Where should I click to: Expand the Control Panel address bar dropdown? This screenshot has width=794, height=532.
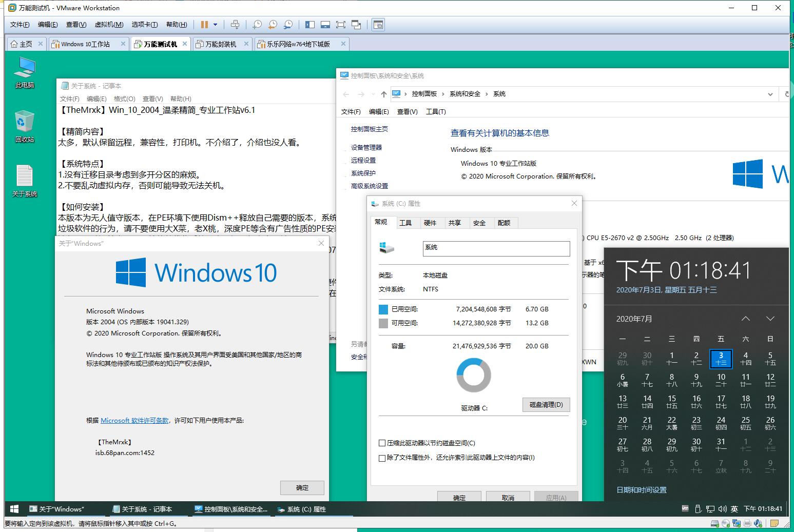pos(770,94)
